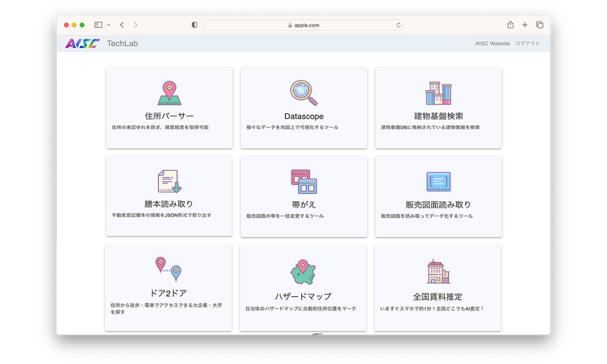Click the 住所パーサー map pin icon
Viewport: 607px width, 364px height.
coord(169,93)
